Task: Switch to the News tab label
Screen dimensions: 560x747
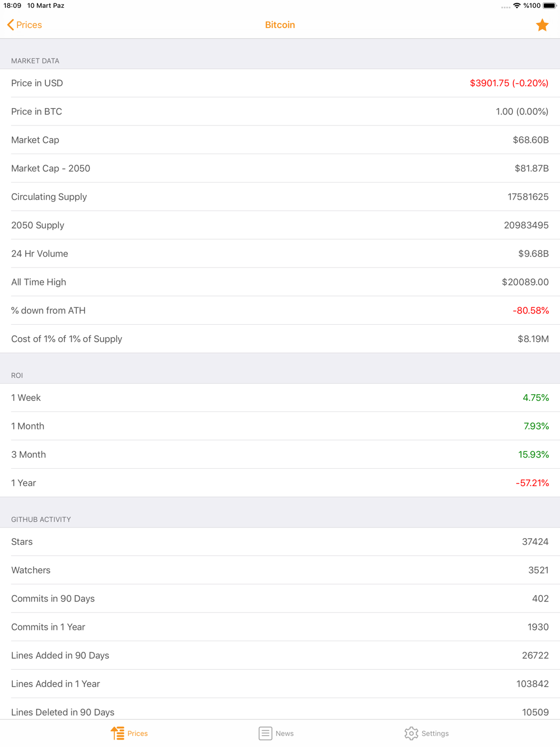Action: tap(284, 734)
